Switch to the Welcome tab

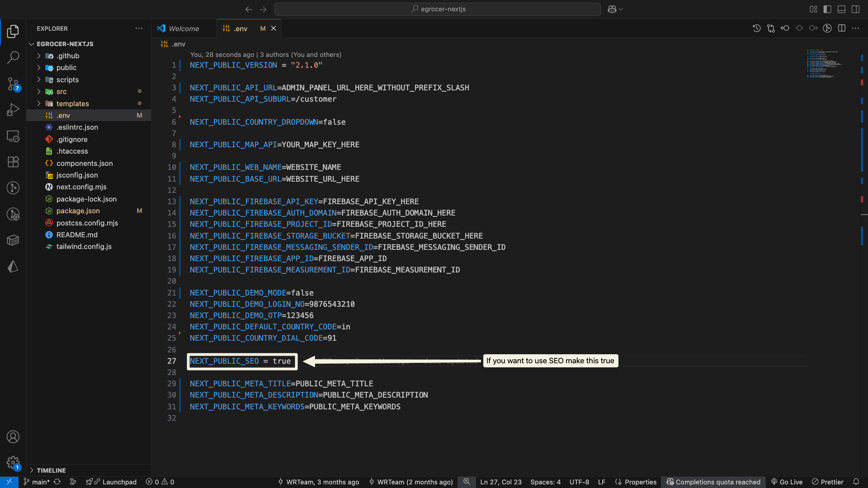[x=184, y=28]
